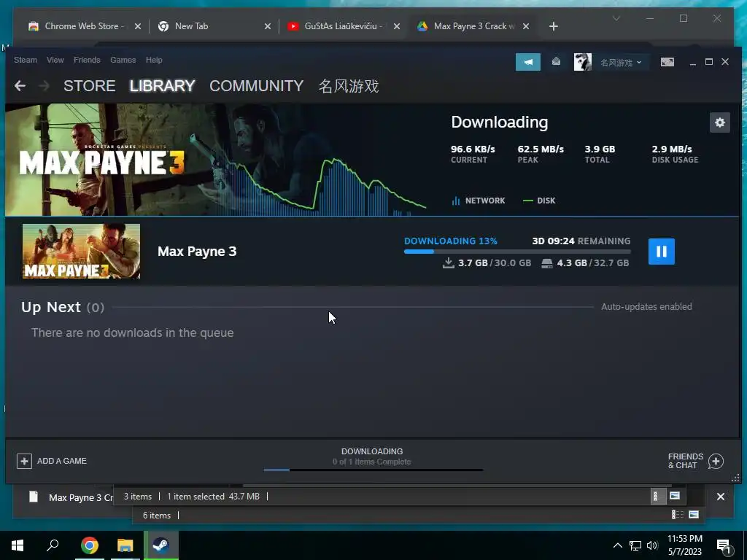Viewport: 747px width, 560px height.
Task: Open the View menu
Action: point(55,60)
